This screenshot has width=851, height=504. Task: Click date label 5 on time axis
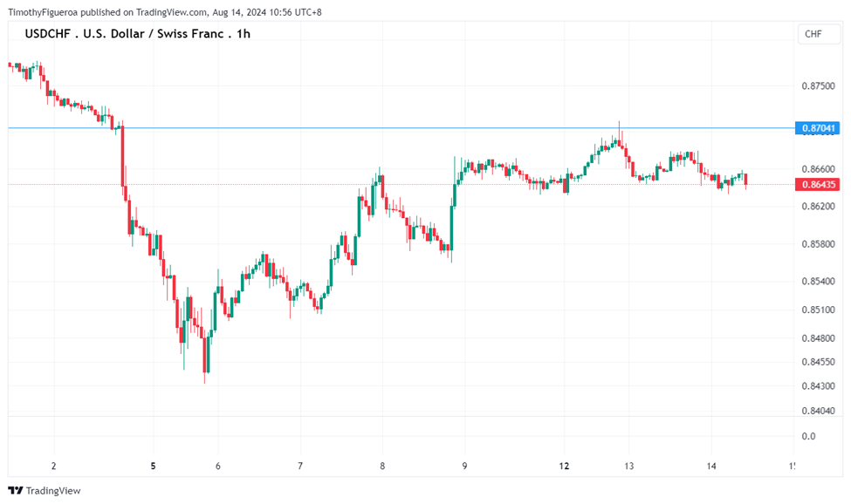click(153, 467)
